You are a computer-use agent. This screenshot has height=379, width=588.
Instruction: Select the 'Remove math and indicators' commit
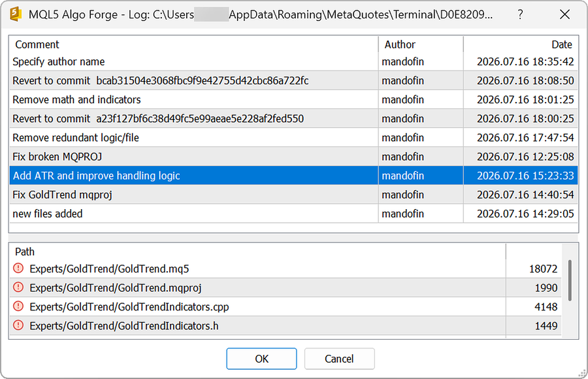coord(293,99)
